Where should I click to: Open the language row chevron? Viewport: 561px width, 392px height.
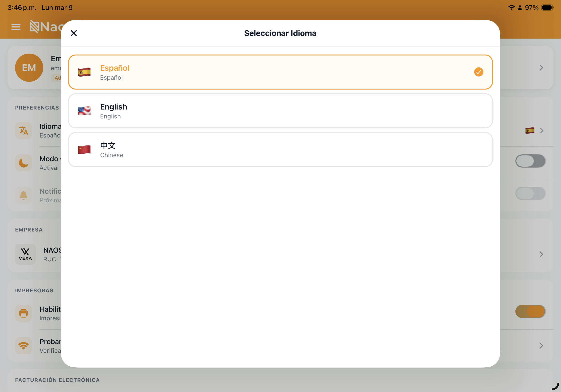(x=542, y=130)
